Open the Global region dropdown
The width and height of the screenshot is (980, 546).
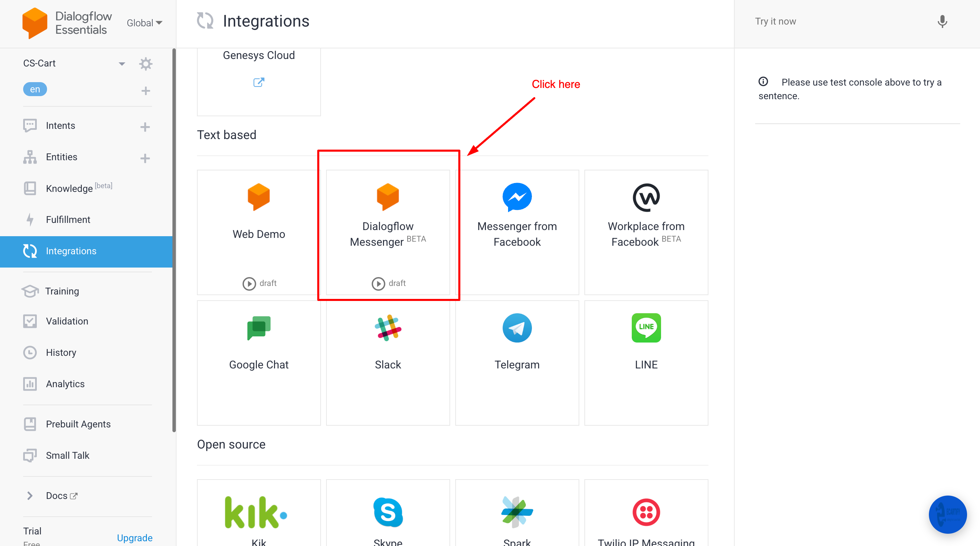click(144, 23)
